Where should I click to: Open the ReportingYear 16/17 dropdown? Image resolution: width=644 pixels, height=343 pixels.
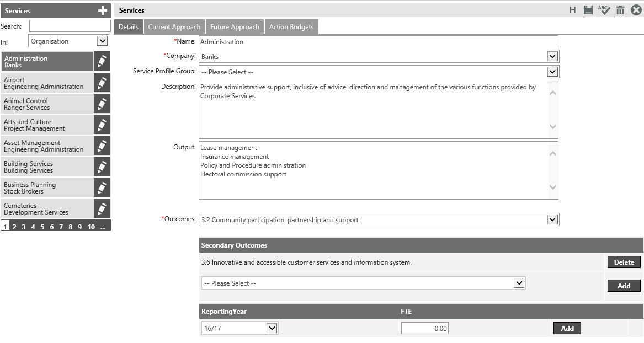click(240, 328)
